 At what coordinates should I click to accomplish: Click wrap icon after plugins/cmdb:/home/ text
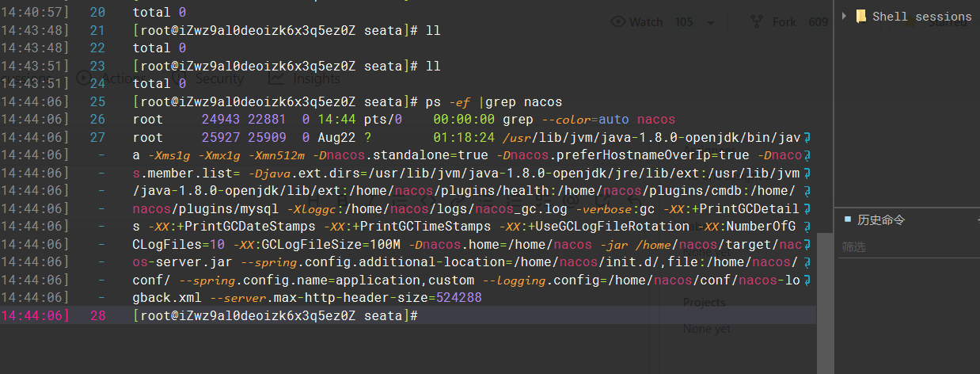[807, 191]
